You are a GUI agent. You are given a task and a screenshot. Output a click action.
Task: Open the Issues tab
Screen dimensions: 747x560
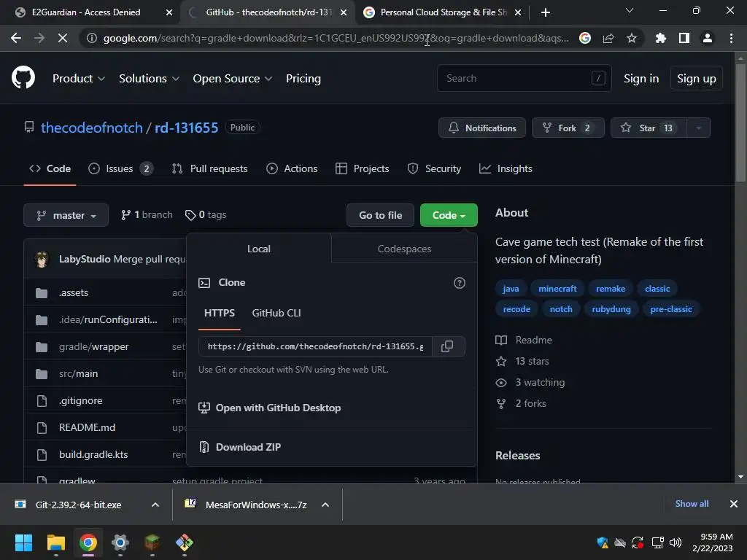[120, 168]
